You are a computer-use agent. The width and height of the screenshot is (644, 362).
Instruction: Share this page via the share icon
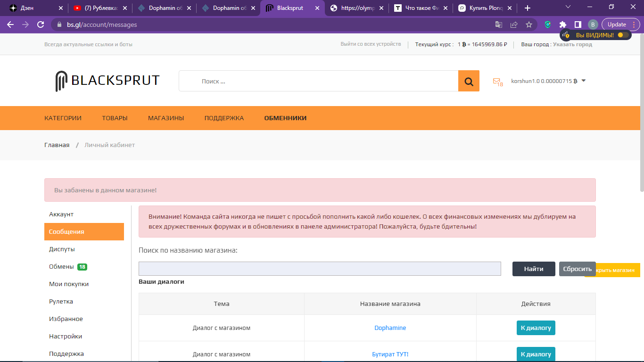point(514,25)
